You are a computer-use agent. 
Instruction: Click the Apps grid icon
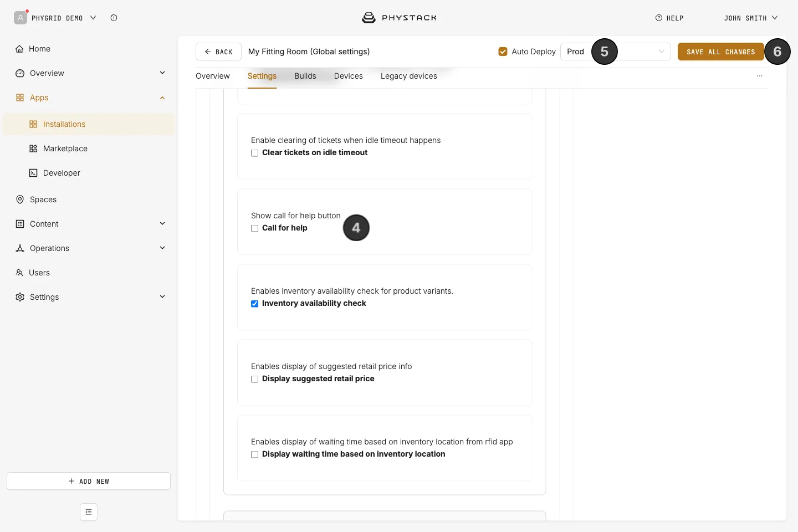coord(20,98)
